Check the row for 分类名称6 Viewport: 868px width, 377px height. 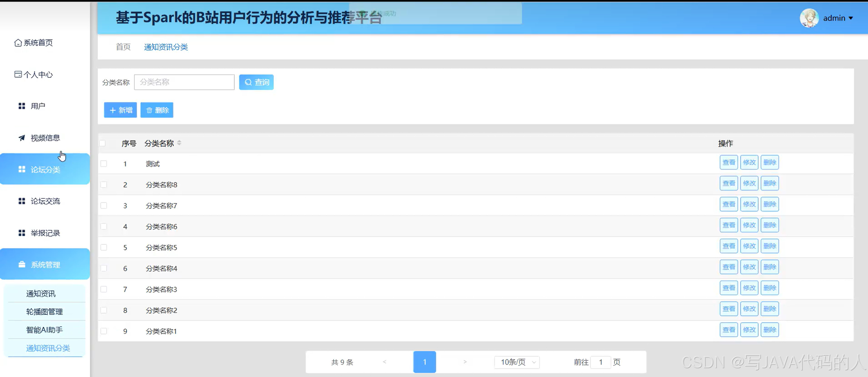pos(104,226)
